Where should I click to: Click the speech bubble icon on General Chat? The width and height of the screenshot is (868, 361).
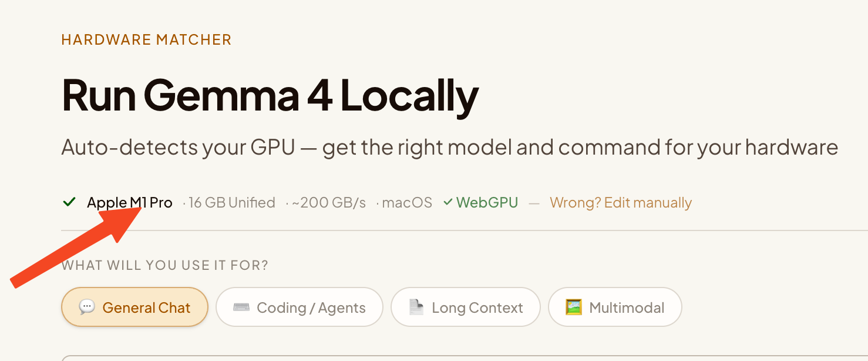[x=87, y=307]
